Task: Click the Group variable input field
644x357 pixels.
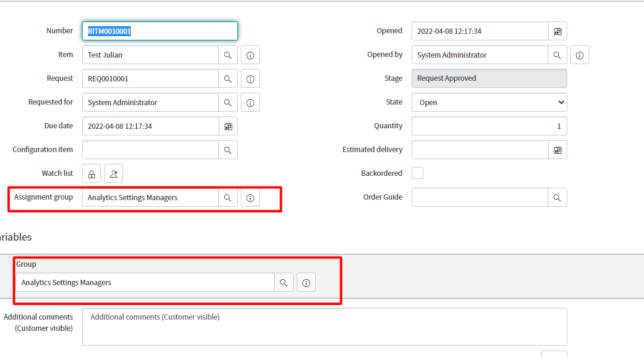Action: point(145,283)
